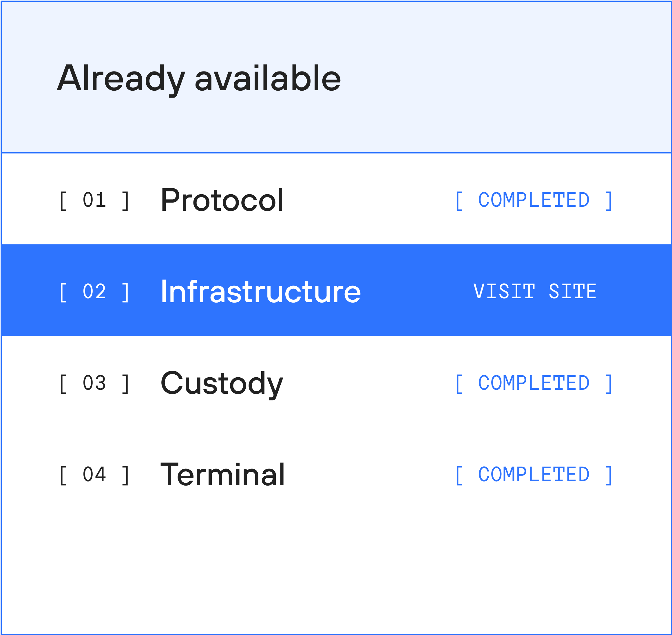Image resolution: width=672 pixels, height=635 pixels.
Task: Click the white space between Protocol and COMPLETED
Action: tap(369, 200)
